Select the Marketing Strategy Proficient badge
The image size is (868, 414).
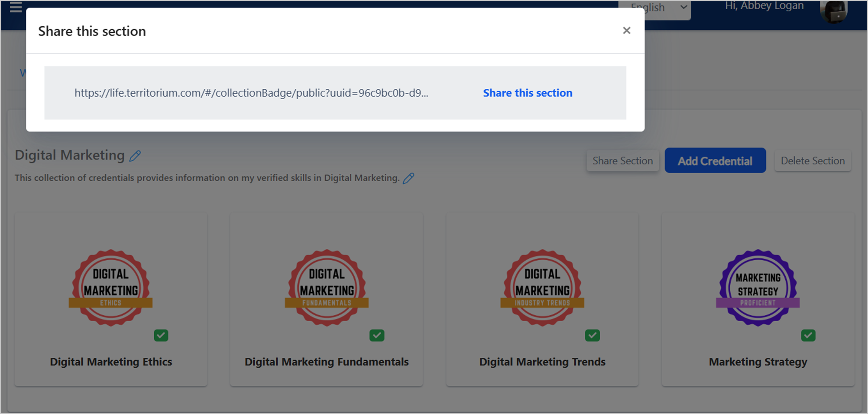[758, 287]
